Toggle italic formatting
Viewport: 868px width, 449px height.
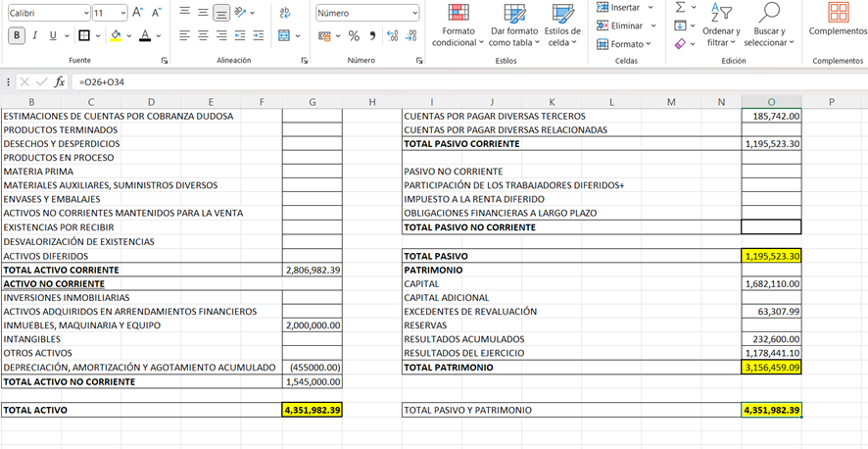tap(35, 35)
